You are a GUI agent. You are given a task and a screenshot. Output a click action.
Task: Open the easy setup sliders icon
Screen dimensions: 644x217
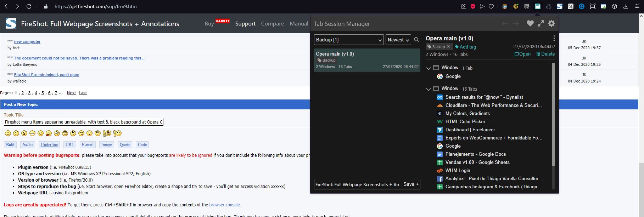click(637, 6)
